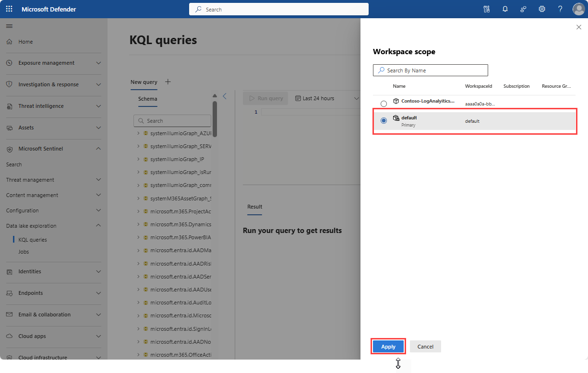The image size is (588, 373).
Task: Click the default workspace cube icon
Action: (x=396, y=118)
